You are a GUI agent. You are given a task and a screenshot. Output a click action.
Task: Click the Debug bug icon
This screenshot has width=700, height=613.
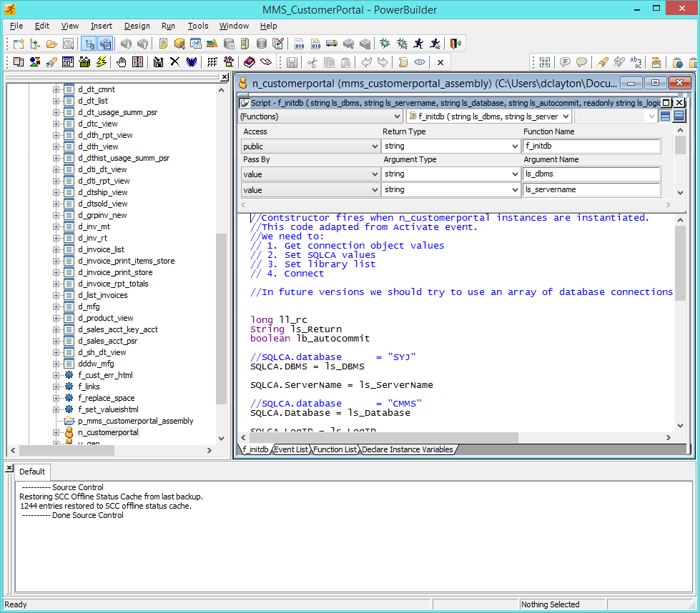tap(385, 44)
